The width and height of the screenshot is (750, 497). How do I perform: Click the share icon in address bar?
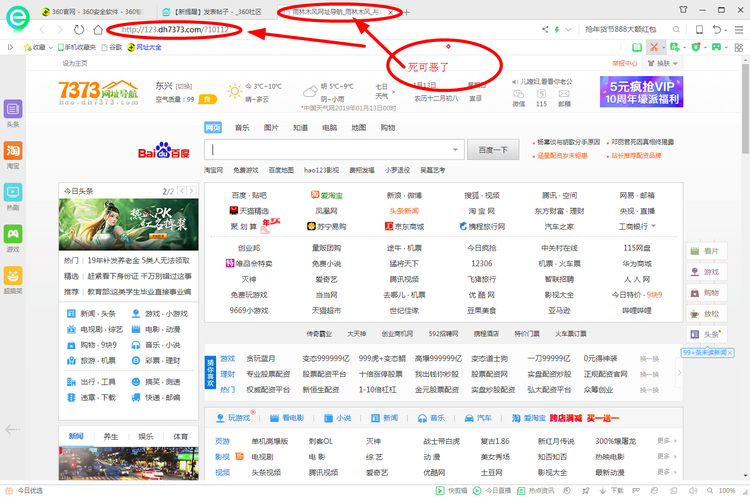545,30
